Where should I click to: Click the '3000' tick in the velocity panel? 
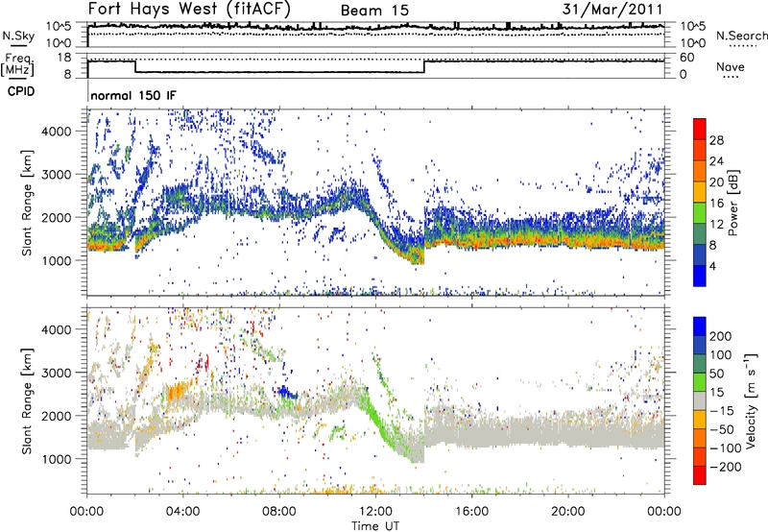pos(57,373)
